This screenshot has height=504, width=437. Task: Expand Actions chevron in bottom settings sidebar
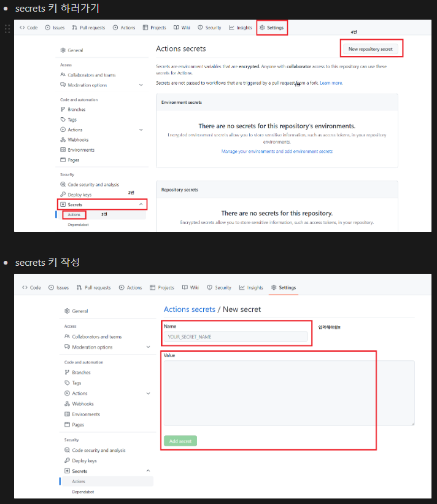pyautogui.click(x=148, y=394)
